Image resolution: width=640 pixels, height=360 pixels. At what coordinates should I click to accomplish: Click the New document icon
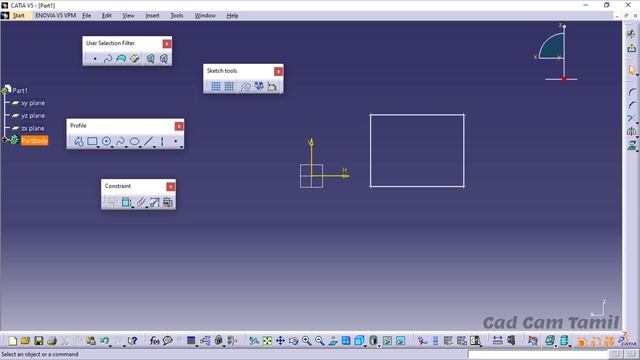(x=12, y=341)
